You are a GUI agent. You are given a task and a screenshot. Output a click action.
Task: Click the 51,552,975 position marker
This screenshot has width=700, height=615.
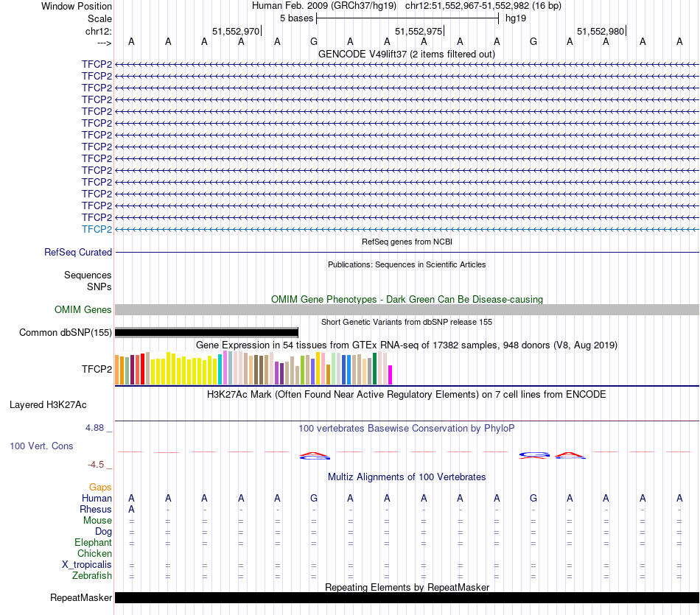pos(419,31)
